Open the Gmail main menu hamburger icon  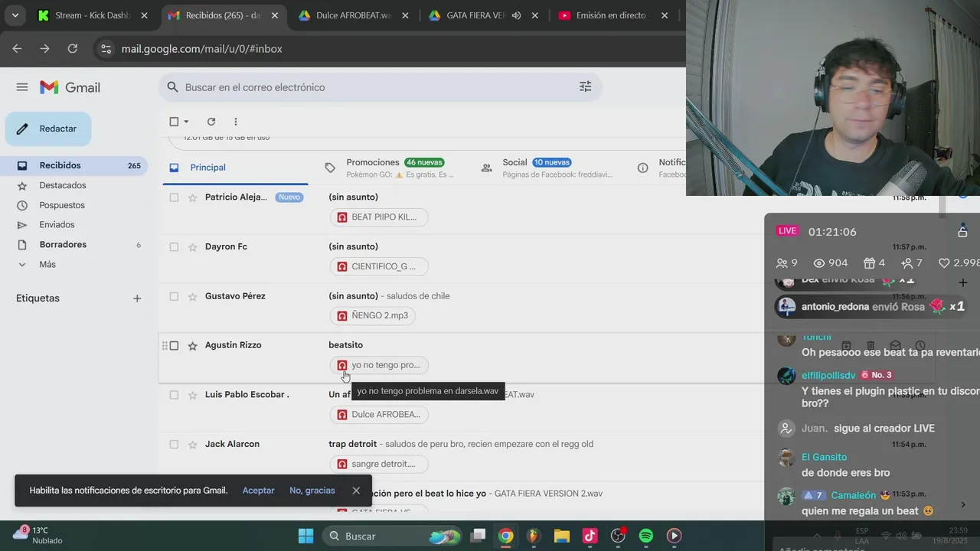point(22,87)
